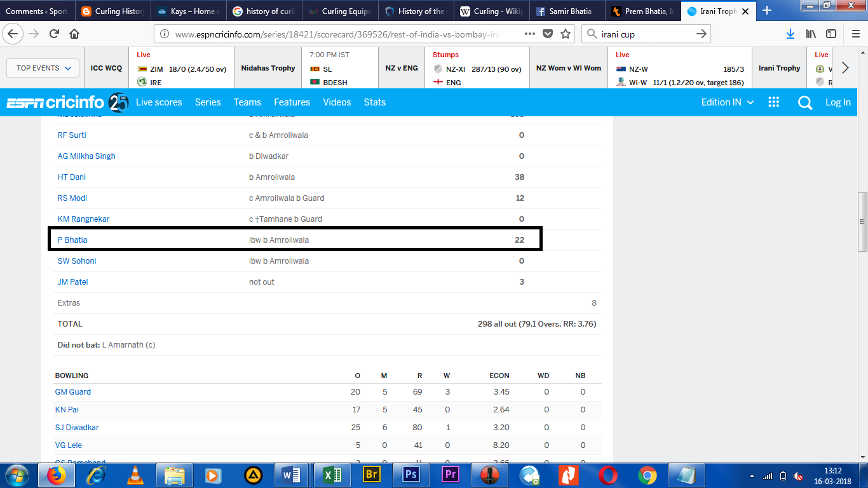Go to Firefox home page icon
This screenshot has width=868, height=488.
pos(74,34)
